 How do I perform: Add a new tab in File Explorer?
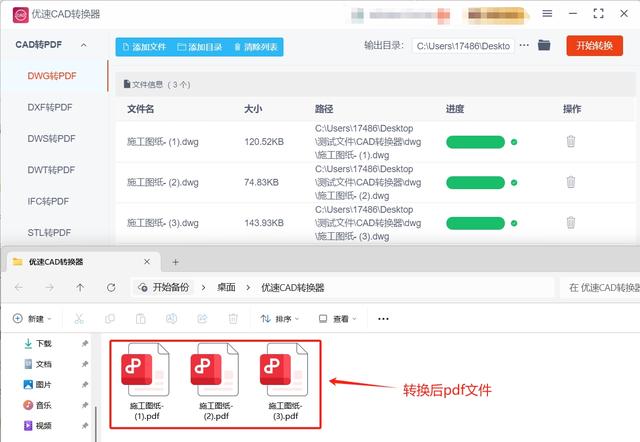point(176,262)
